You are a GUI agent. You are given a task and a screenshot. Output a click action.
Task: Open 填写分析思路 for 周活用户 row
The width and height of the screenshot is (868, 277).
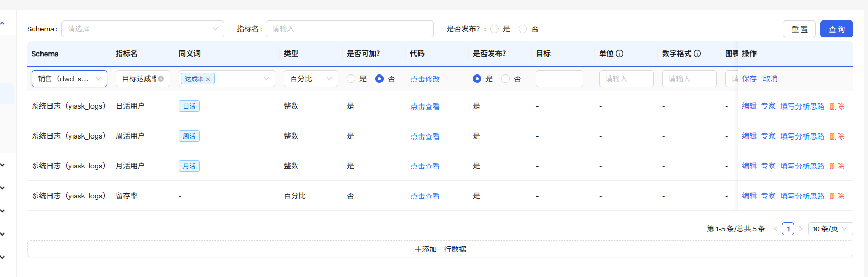tap(802, 136)
